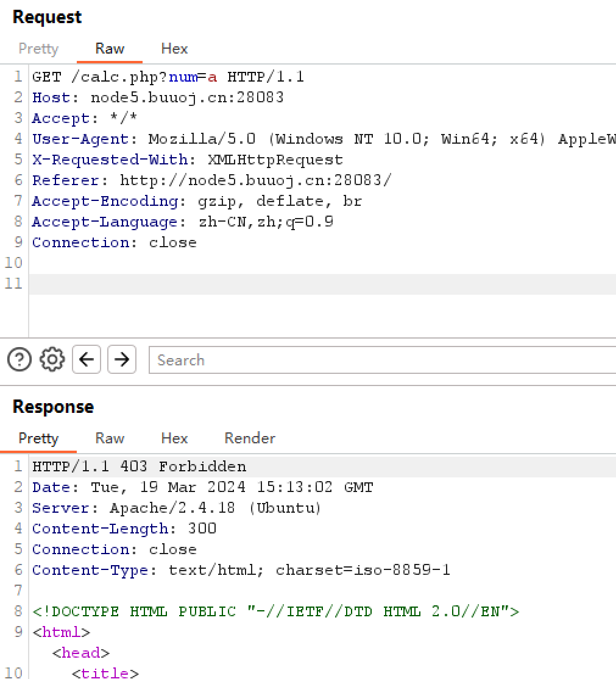
Task: Click the response Connection: close line
Action: (115, 549)
